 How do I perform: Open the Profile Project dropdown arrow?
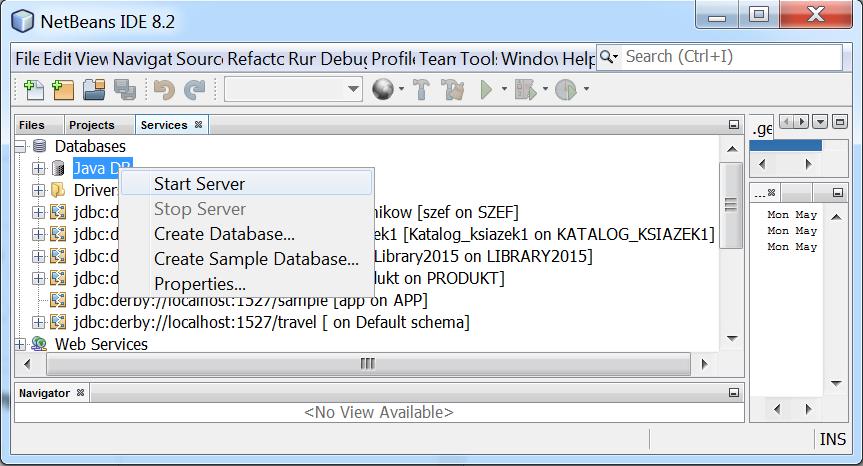[586, 89]
